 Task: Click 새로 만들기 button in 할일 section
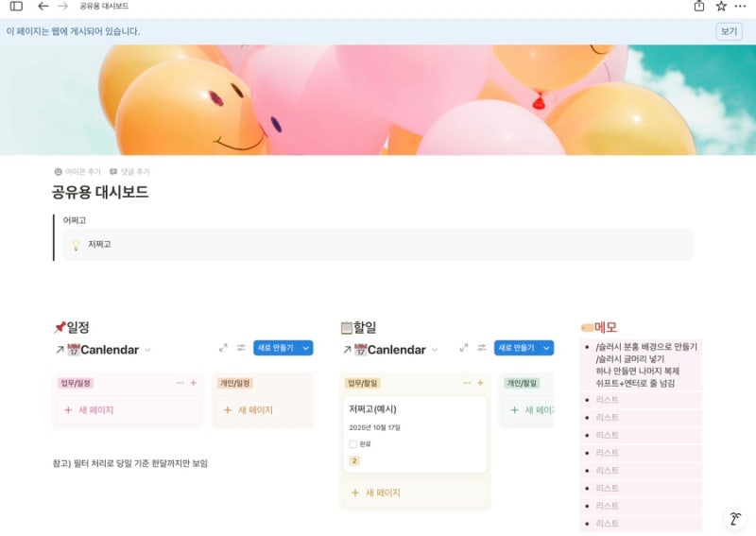click(516, 348)
